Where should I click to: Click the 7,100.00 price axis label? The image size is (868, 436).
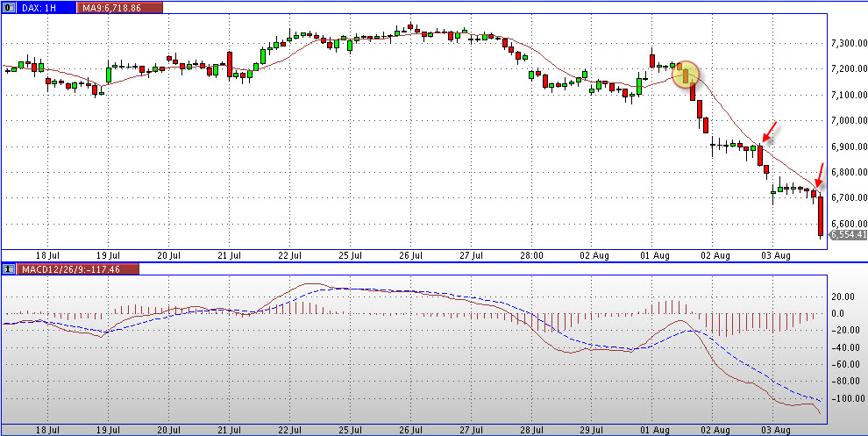pyautogui.click(x=849, y=96)
